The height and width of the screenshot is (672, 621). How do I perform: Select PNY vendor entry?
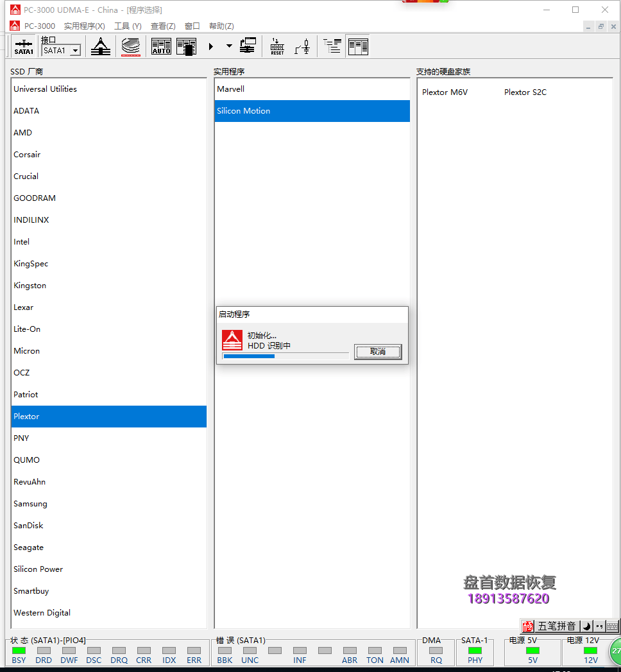(x=109, y=438)
